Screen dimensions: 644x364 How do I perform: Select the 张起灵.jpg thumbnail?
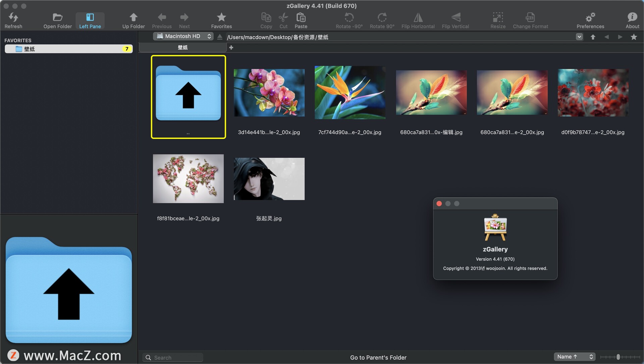[269, 179]
